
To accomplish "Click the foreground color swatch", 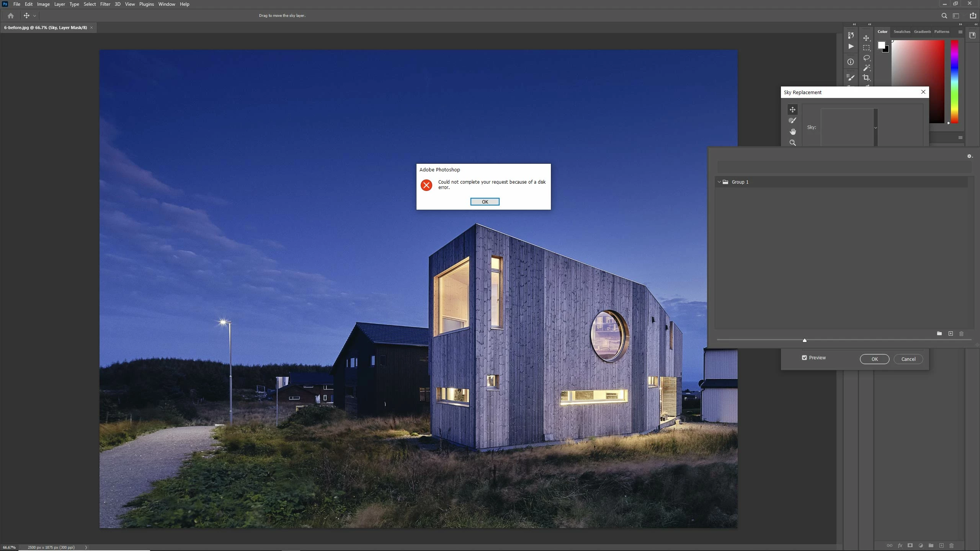I will (881, 45).
